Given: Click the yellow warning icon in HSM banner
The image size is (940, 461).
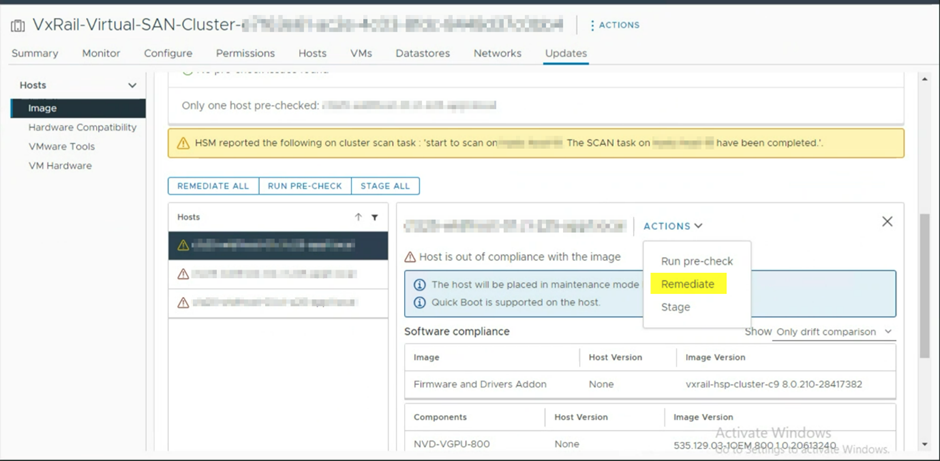Looking at the screenshot, I should (183, 143).
